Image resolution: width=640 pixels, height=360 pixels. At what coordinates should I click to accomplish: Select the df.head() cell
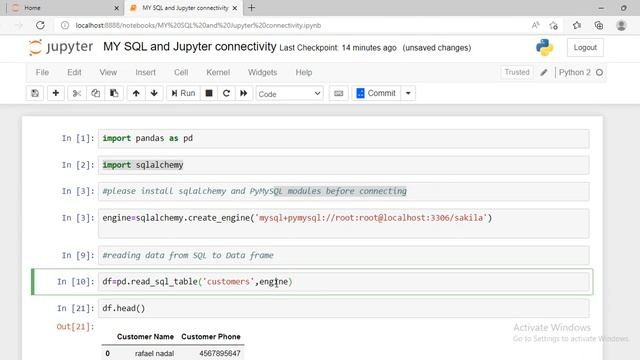[343, 308]
